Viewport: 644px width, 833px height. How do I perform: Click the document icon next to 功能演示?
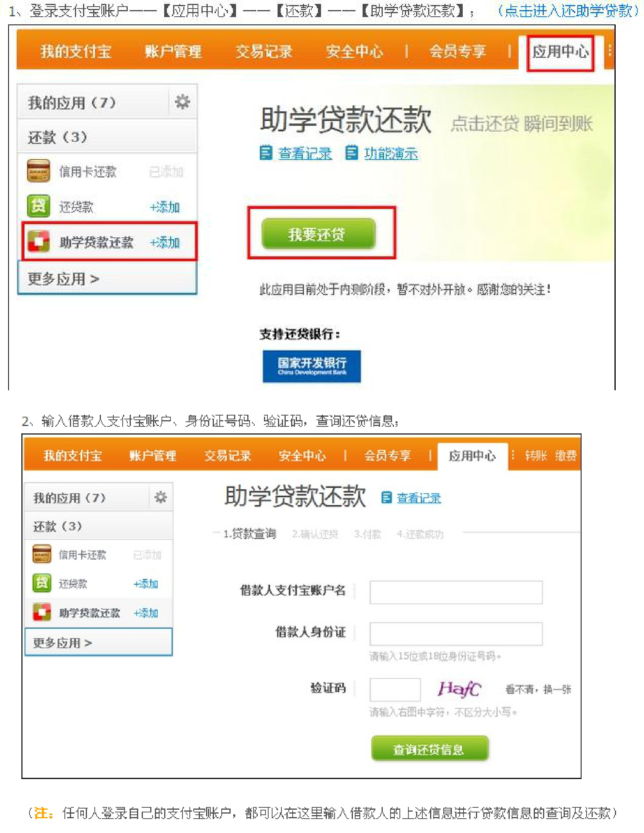[351, 153]
